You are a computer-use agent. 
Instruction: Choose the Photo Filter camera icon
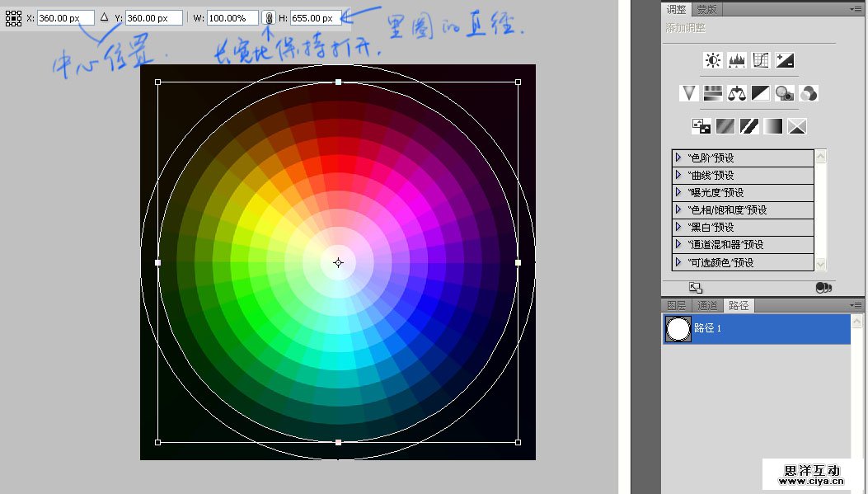click(x=785, y=93)
